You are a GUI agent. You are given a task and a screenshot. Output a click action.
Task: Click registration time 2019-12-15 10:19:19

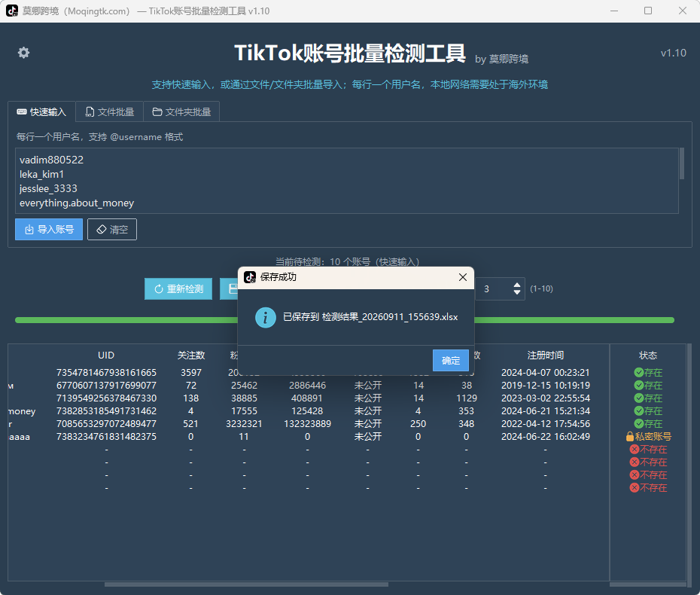546,386
